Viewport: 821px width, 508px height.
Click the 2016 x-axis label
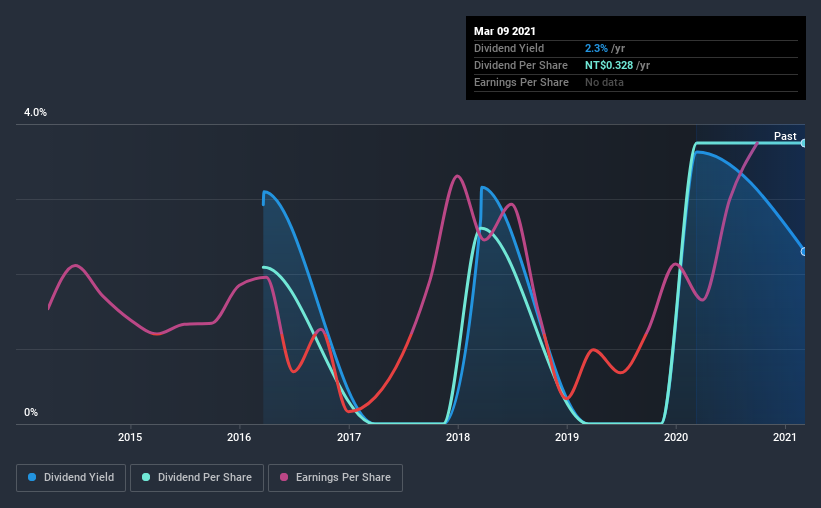(239, 437)
